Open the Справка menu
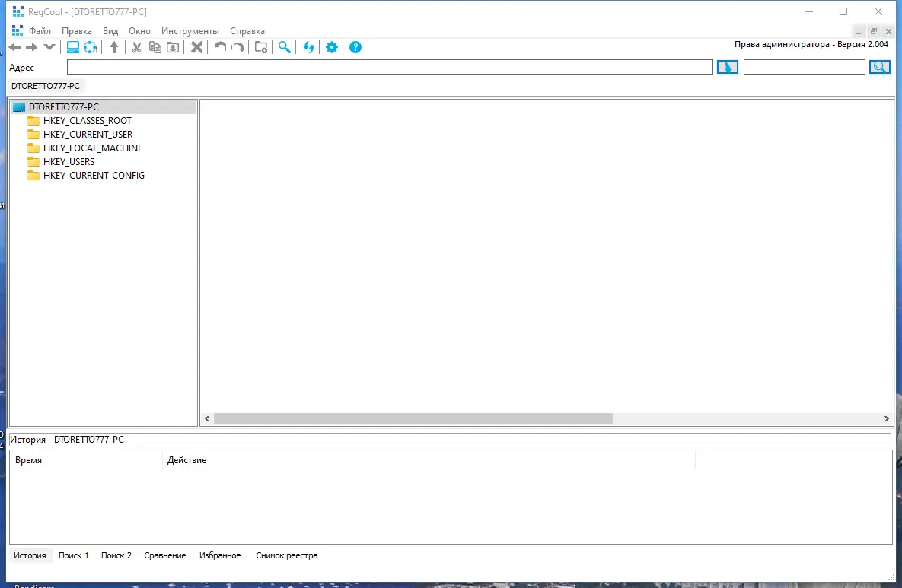Viewport: 902px width, 588px height. (x=247, y=31)
